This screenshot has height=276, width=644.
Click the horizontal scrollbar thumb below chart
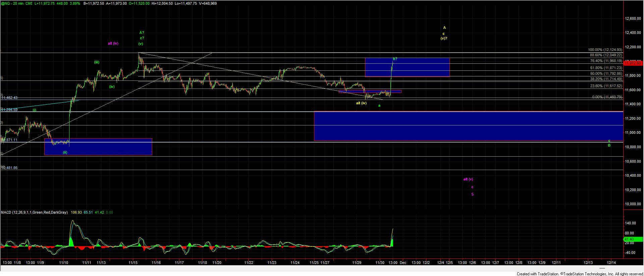[x=602, y=268]
